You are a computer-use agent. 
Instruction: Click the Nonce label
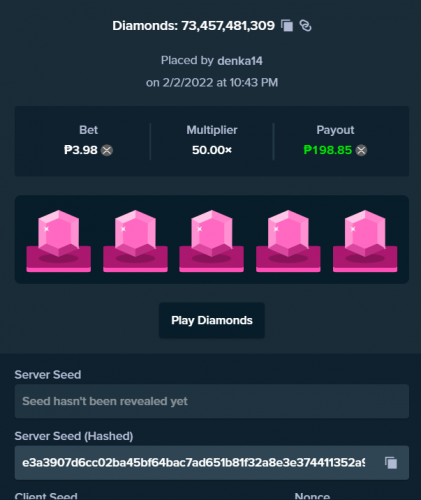point(312,496)
